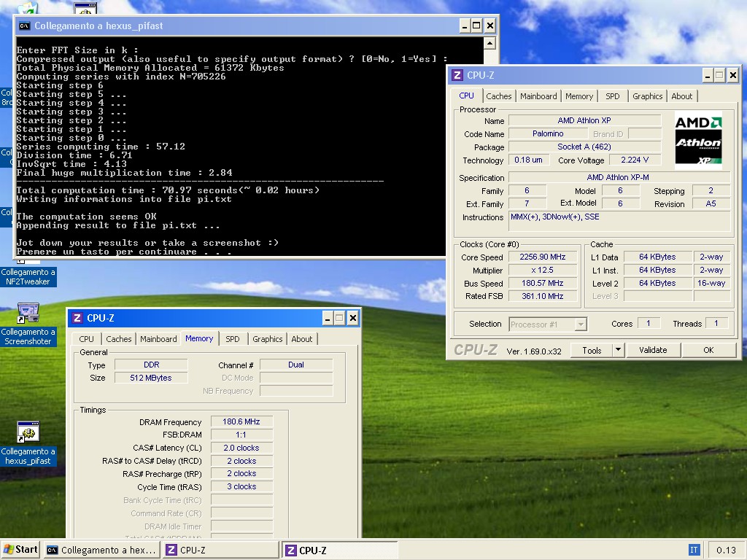This screenshot has width=747, height=560.
Task: Expand the Tools dropdown arrow
Action: (618, 351)
